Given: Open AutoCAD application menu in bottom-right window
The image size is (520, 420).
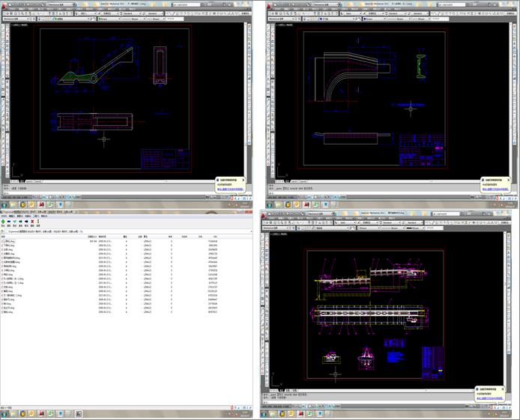Looking at the screenshot, I should [x=263, y=216].
